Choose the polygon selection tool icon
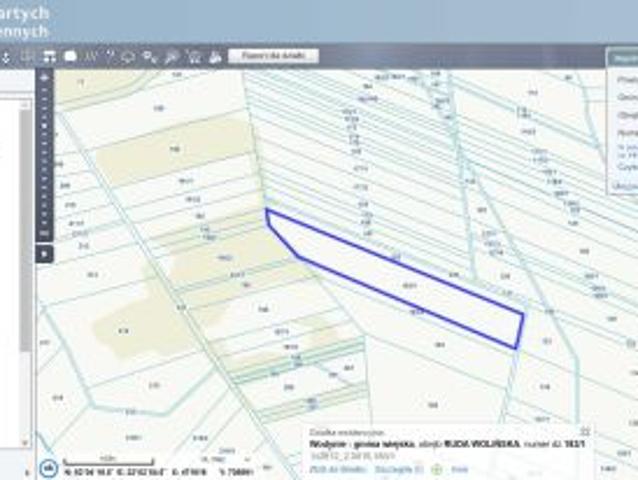 [128, 57]
